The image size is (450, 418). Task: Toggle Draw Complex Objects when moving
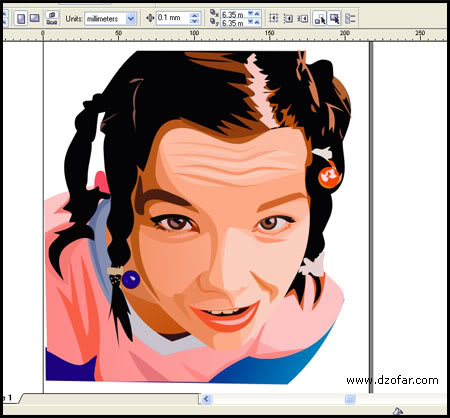pos(320,19)
